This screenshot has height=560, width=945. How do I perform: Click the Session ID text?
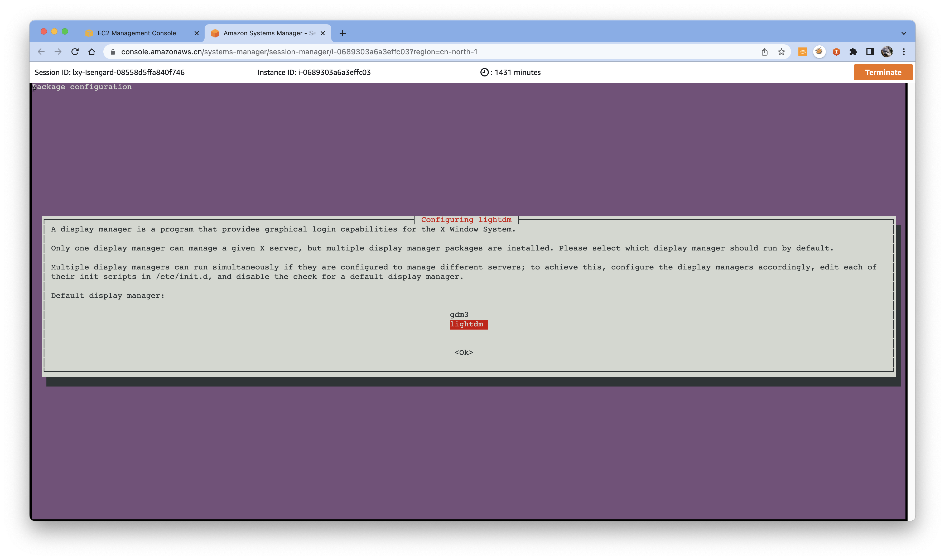click(x=109, y=72)
